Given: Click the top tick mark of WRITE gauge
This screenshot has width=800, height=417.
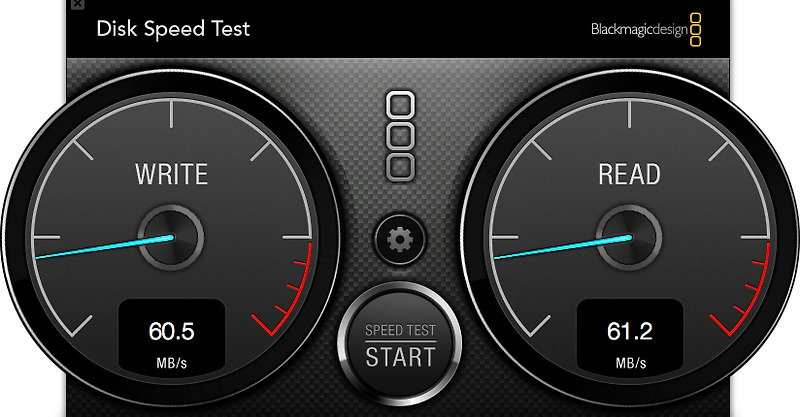Looking at the screenshot, I should tap(171, 114).
